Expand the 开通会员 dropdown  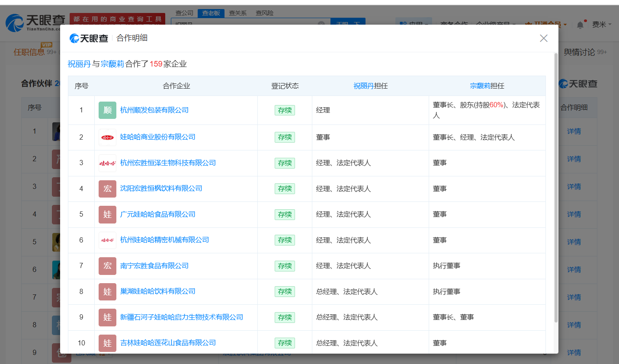pos(546,25)
